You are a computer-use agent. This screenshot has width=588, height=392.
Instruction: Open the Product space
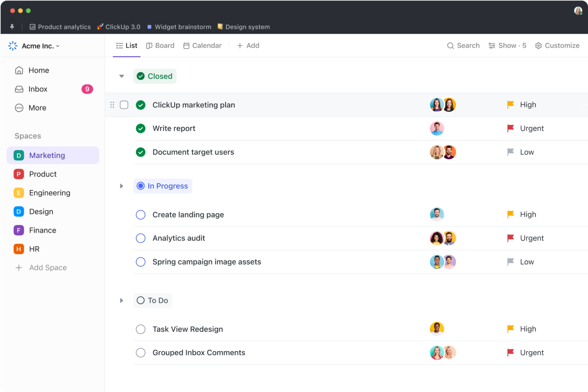click(x=18, y=174)
